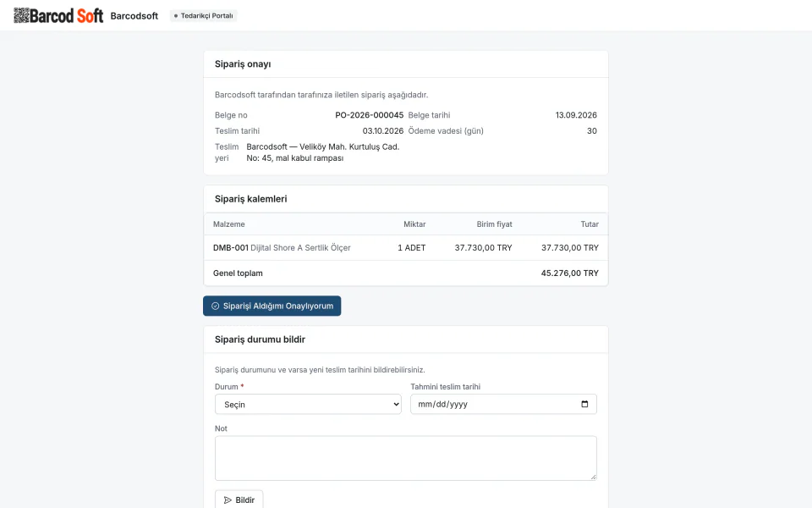Click the grand total 45.276,00 TRY
812x508 pixels.
click(x=569, y=273)
